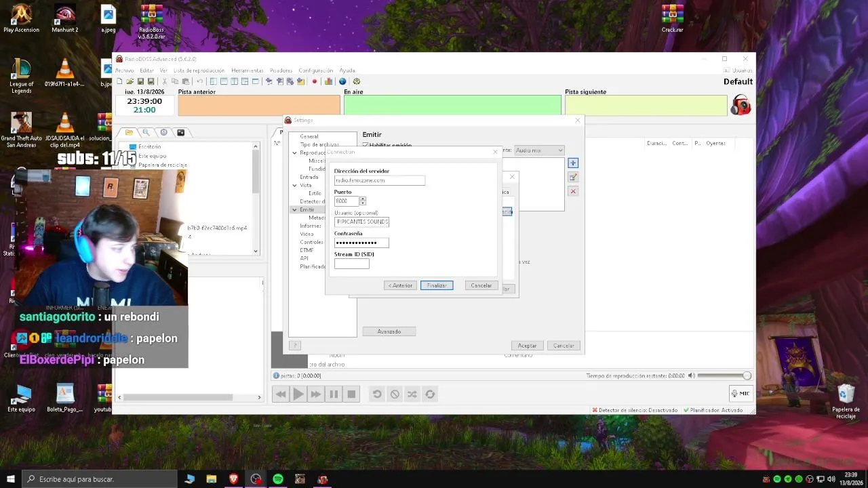Open the statistics bar chart toolbar icon
Image resolution: width=868 pixels, height=488 pixels.
coord(328,81)
